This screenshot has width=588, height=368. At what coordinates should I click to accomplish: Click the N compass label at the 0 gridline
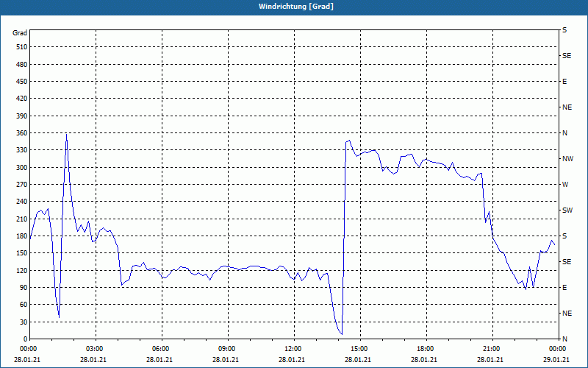pos(564,339)
